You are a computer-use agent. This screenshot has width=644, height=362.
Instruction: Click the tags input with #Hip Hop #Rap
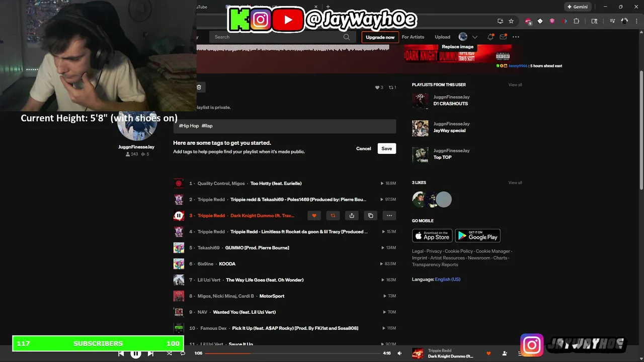pos(285,126)
